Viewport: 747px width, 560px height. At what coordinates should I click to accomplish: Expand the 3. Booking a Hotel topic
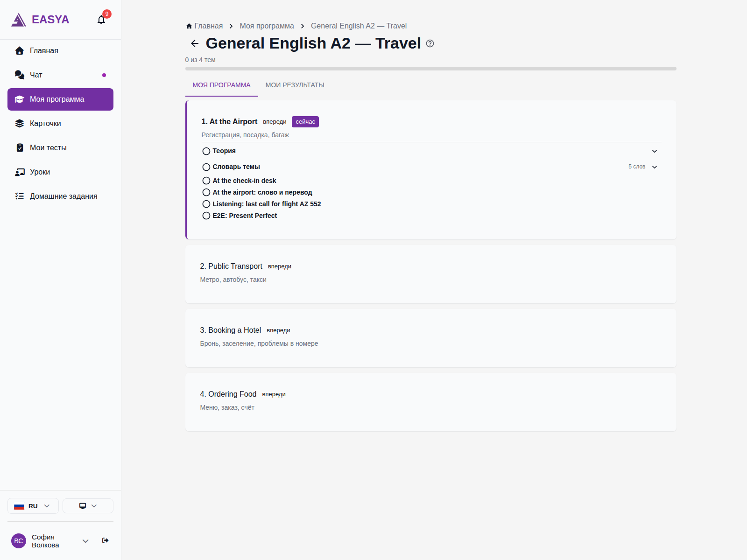[430, 338]
